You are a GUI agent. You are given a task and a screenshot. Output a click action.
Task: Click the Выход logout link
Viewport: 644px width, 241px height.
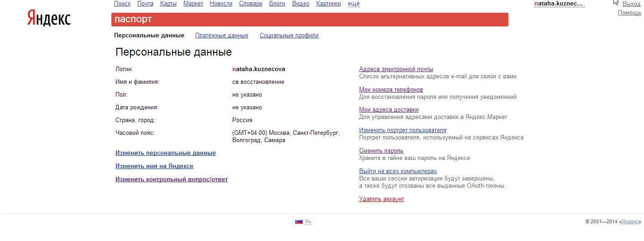(632, 4)
